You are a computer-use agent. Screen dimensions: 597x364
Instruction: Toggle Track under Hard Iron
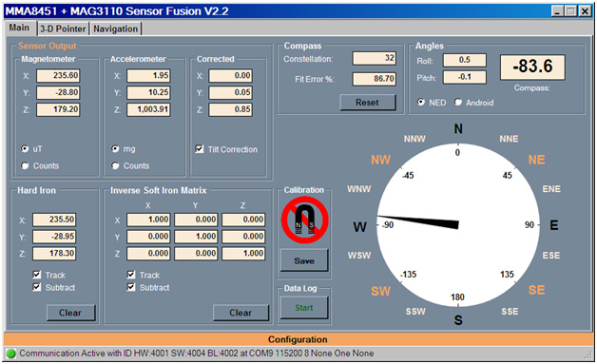[36, 275]
